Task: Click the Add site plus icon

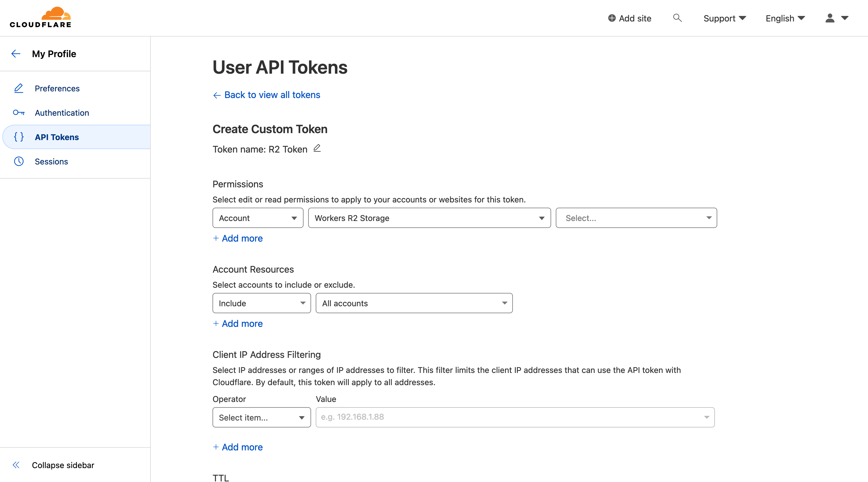Action: click(612, 18)
